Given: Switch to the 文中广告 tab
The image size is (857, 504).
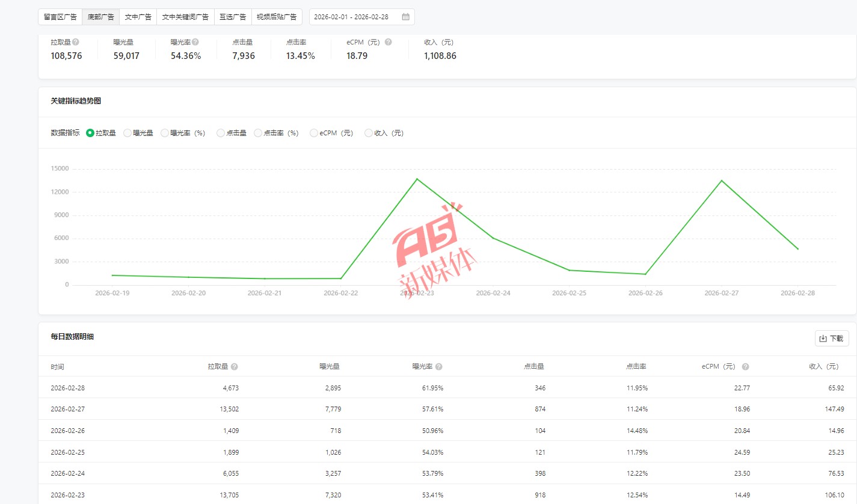Looking at the screenshot, I should click(x=138, y=17).
